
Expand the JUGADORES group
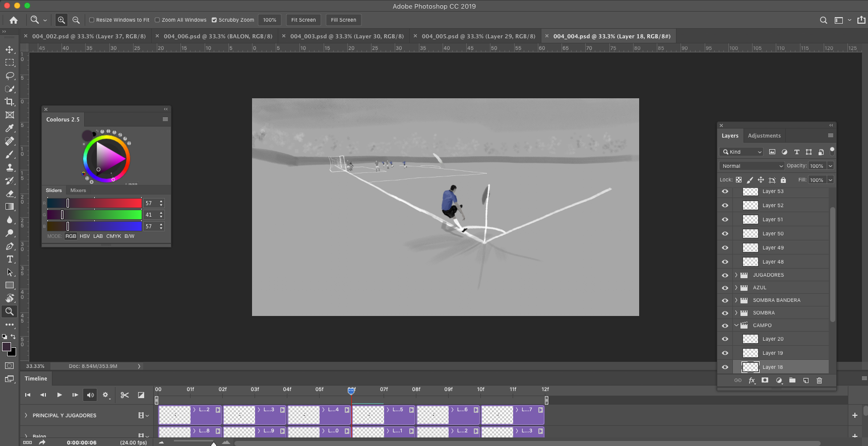coord(736,275)
